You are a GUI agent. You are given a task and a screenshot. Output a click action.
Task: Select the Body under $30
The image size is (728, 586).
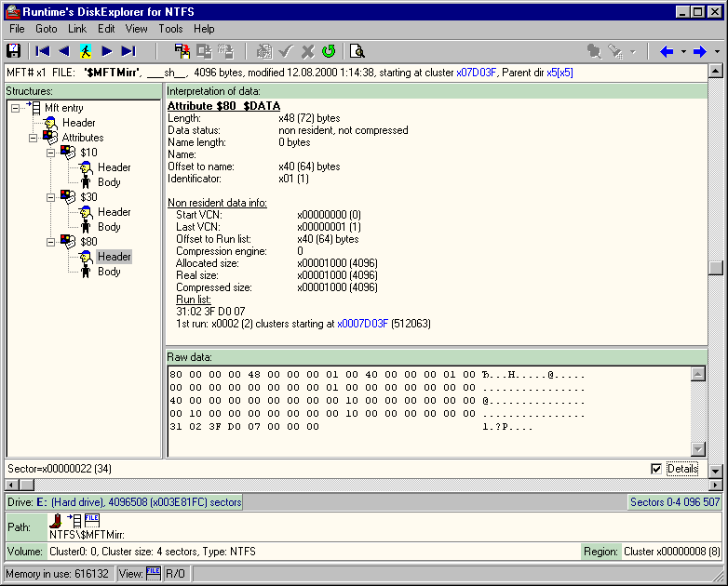109,227
